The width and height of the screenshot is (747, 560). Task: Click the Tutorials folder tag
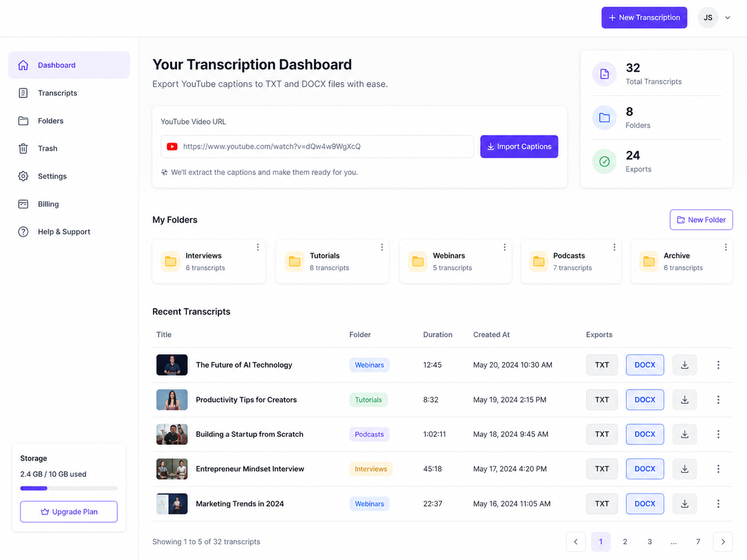point(368,400)
